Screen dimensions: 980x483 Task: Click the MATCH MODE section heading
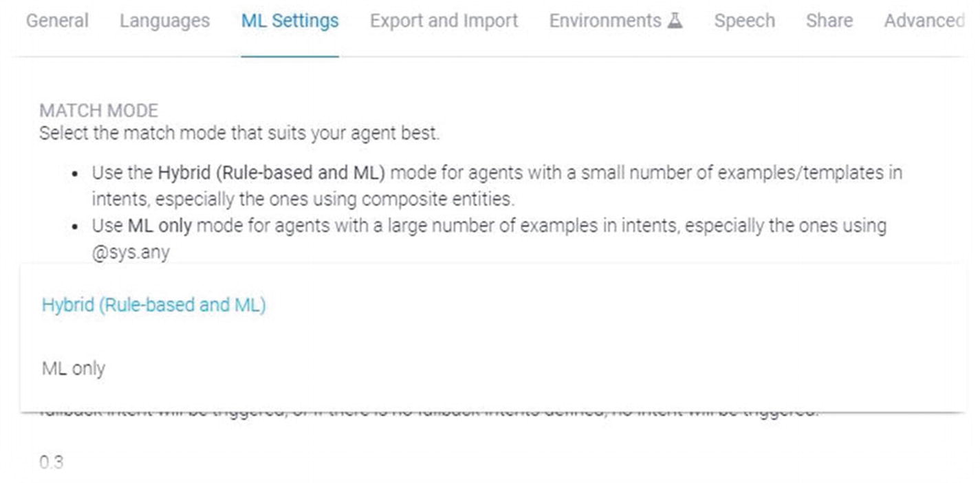click(98, 111)
